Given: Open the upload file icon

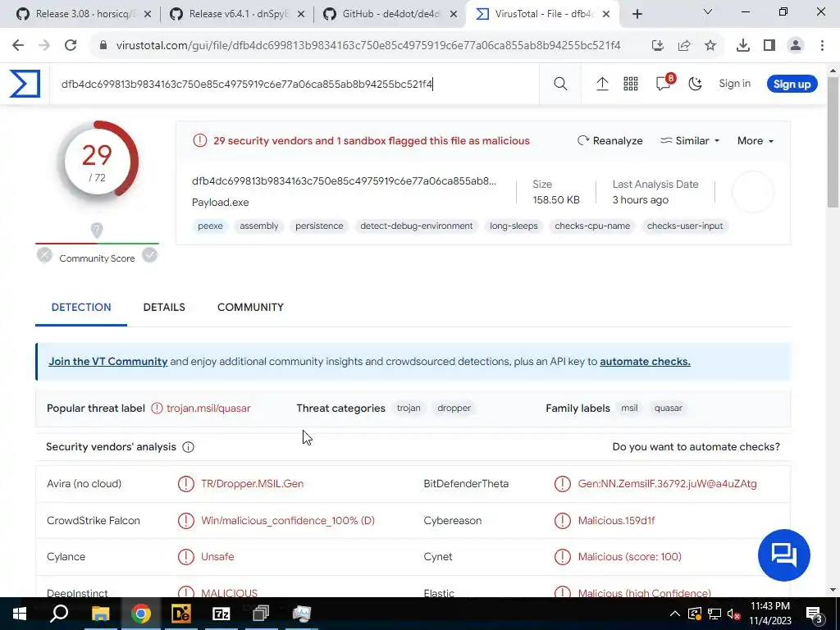Looking at the screenshot, I should (x=602, y=84).
